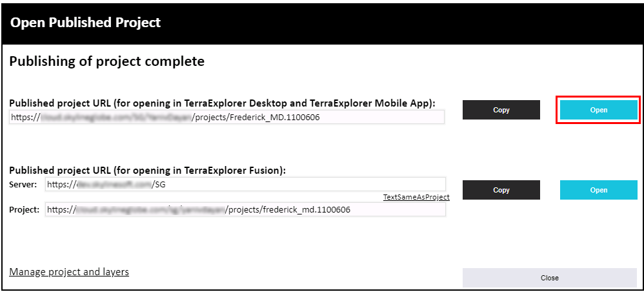Select the Desktop published project URL field
The image size is (644, 292).
(226, 117)
